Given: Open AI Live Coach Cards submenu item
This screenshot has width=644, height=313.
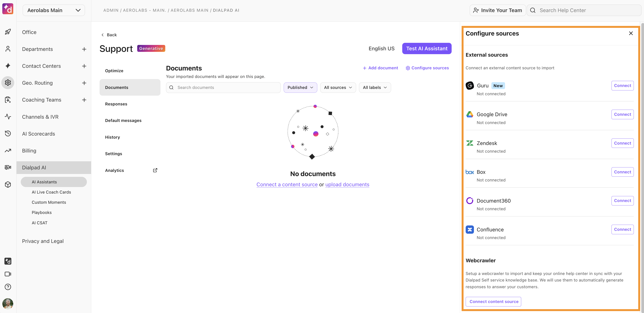Looking at the screenshot, I should coord(51,192).
